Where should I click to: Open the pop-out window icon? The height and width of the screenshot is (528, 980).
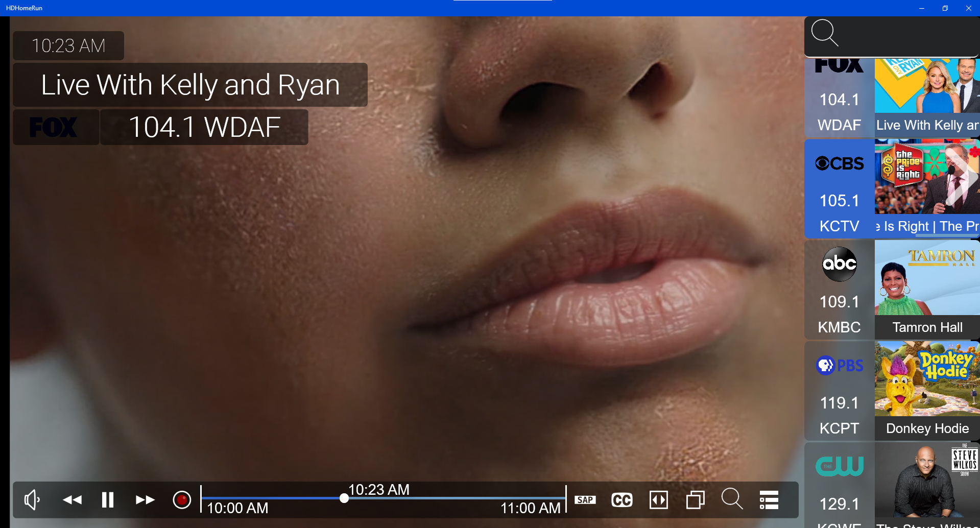click(x=695, y=500)
